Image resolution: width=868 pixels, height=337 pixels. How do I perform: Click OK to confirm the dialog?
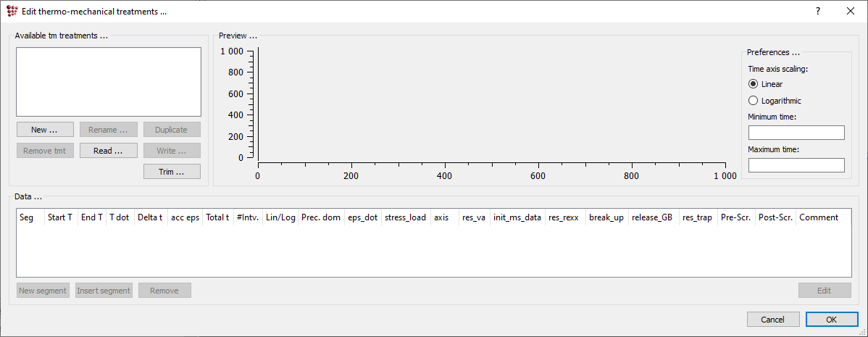[x=831, y=320]
